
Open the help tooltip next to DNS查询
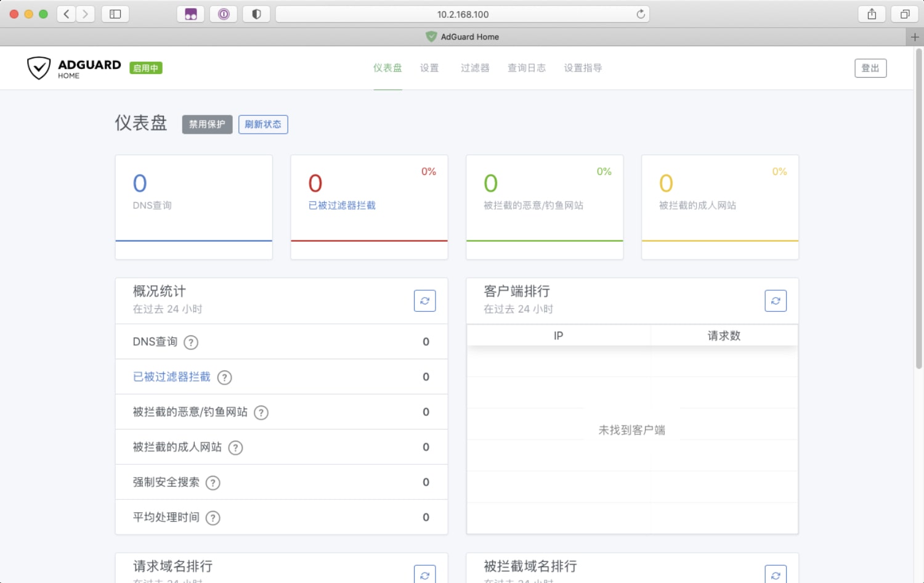click(x=190, y=342)
